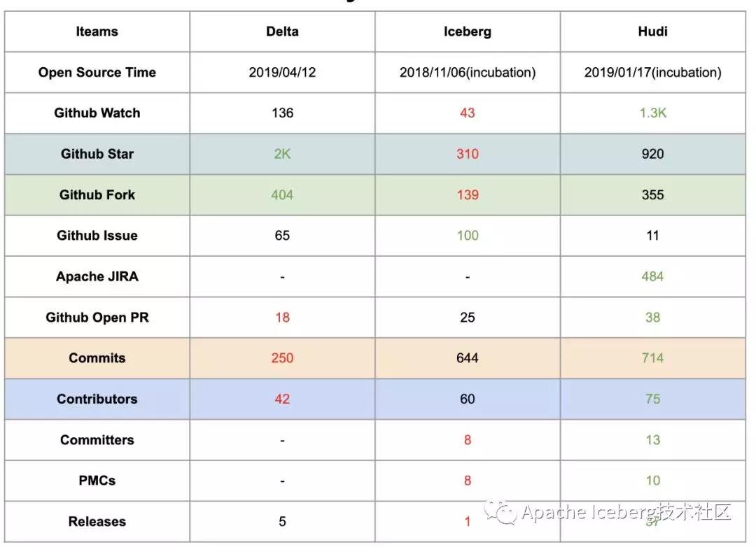Click Delta's 2019/04/12 date cell
Image resolution: width=756 pixels, height=547 pixels.
point(282,72)
